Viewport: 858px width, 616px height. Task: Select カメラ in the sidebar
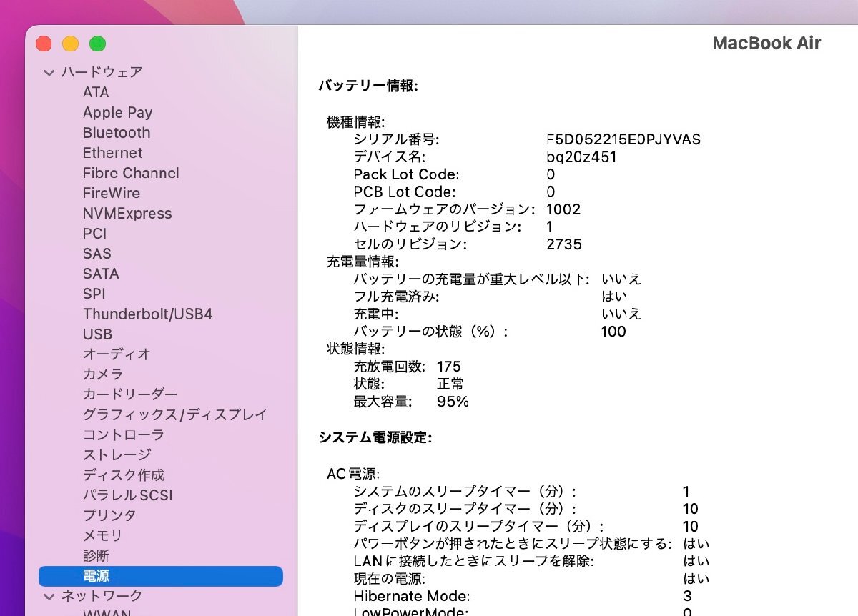click(x=103, y=374)
